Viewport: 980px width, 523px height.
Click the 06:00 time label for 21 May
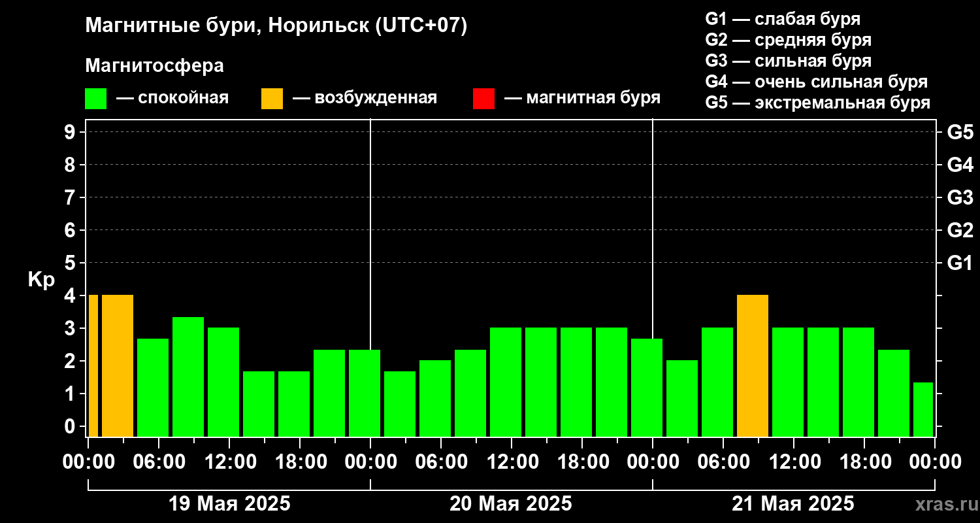click(x=723, y=462)
